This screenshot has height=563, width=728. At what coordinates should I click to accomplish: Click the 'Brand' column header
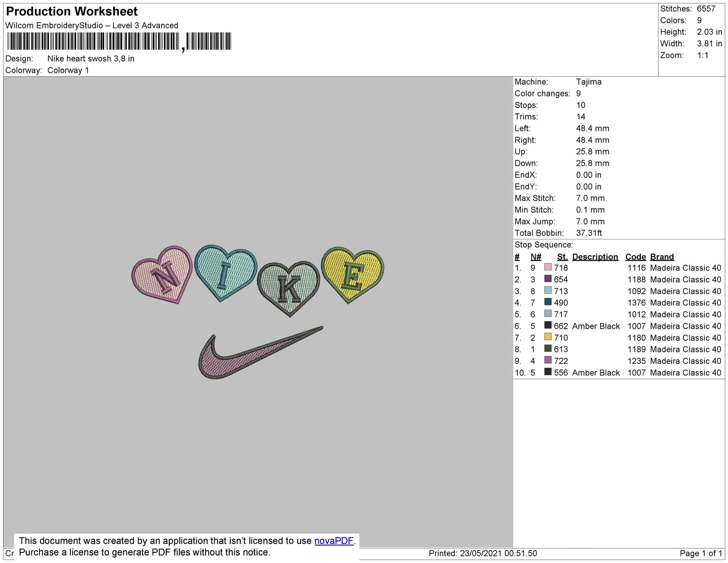pyautogui.click(x=661, y=257)
